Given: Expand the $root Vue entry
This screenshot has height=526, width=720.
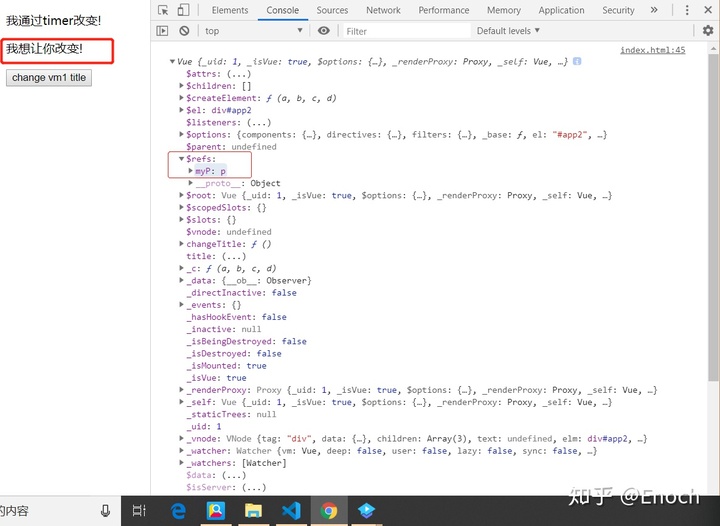Looking at the screenshot, I should 181,195.
